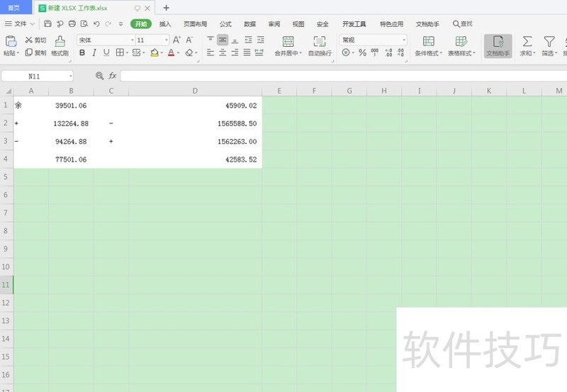The image size is (567, 392).
Task: Decrease decimal places
Action: [400, 52]
